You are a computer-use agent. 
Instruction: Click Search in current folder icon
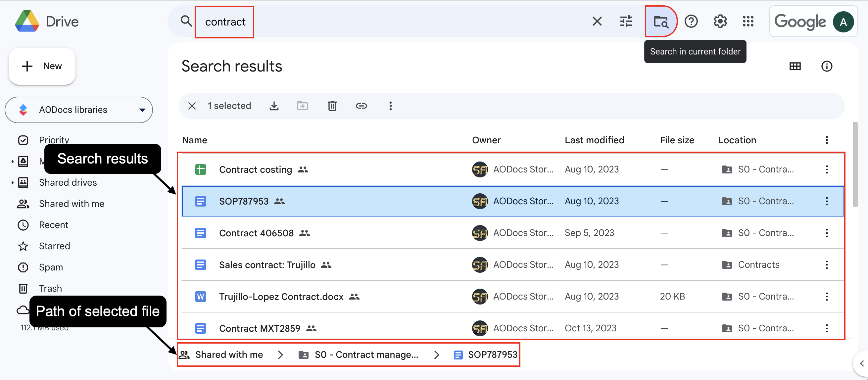coord(661,21)
